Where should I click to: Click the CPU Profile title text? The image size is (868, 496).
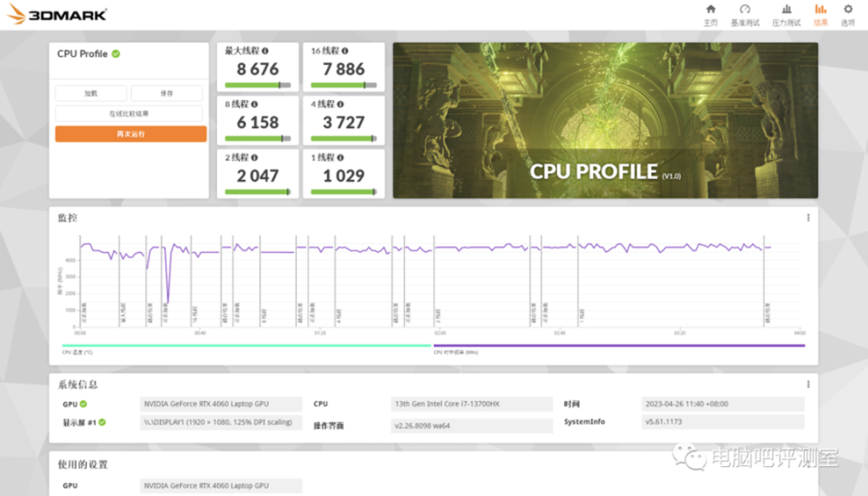82,53
